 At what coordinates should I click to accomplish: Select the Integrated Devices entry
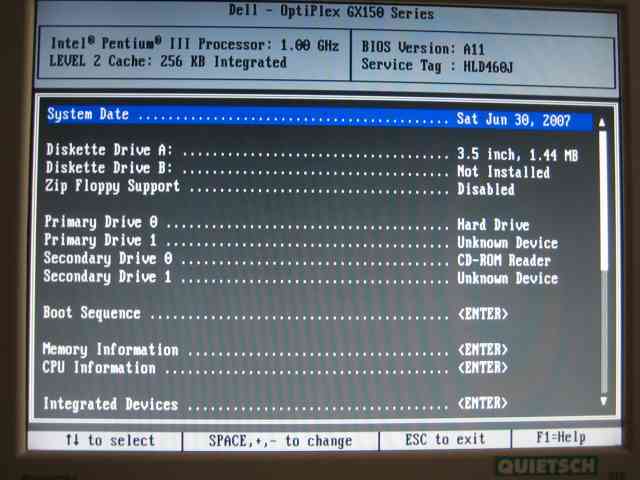click(x=275, y=403)
